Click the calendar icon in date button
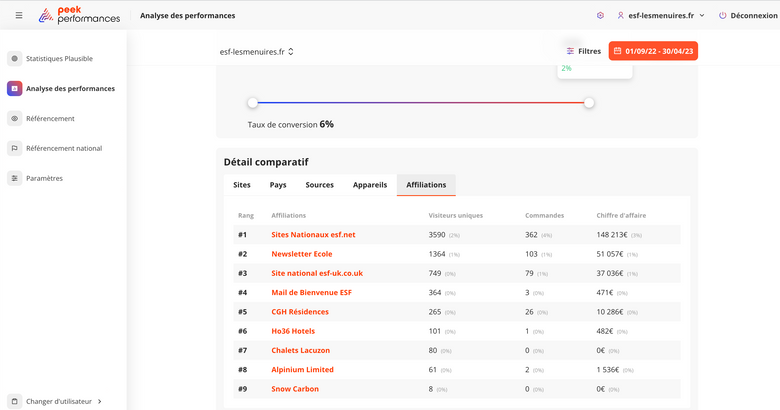 (617, 51)
